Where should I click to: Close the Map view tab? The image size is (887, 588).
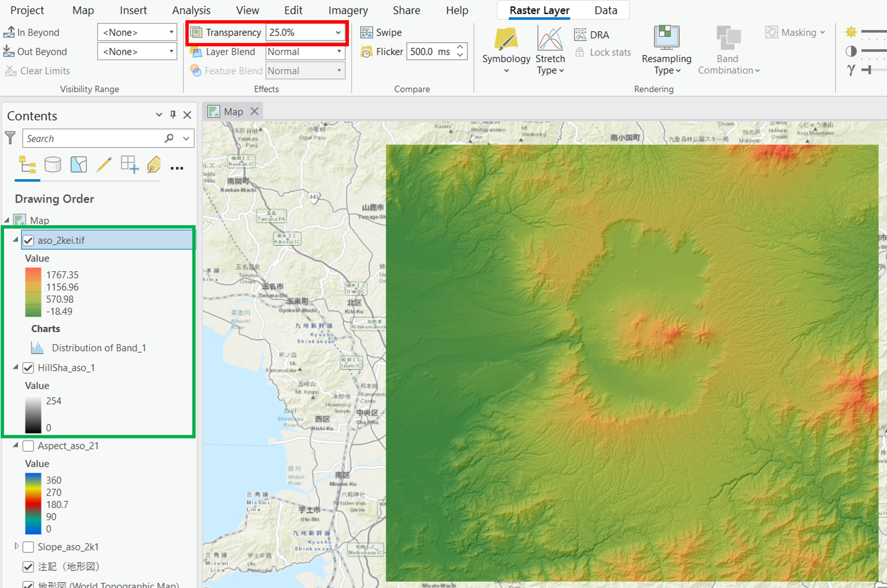click(254, 111)
